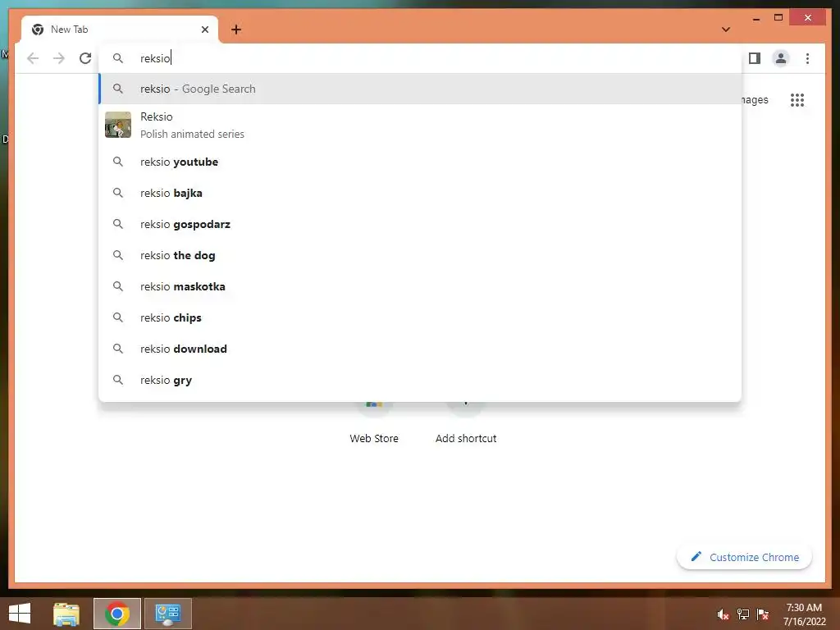Click the browser back arrow
Viewport: 840px width, 630px height.
pyautogui.click(x=33, y=58)
